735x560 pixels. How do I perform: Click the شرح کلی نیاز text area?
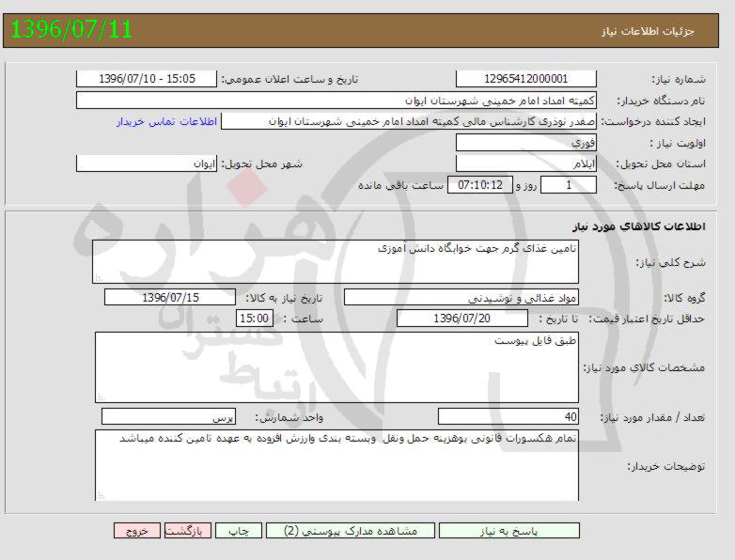click(x=336, y=261)
